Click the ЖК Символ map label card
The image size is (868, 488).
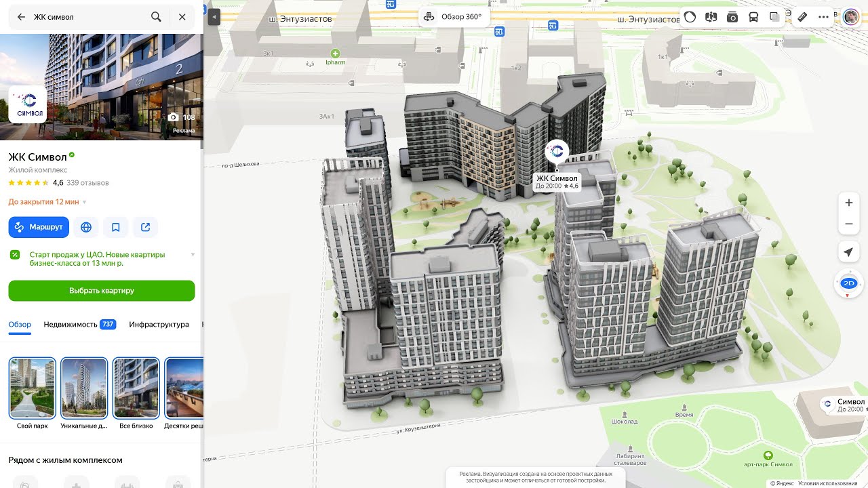[557, 182]
